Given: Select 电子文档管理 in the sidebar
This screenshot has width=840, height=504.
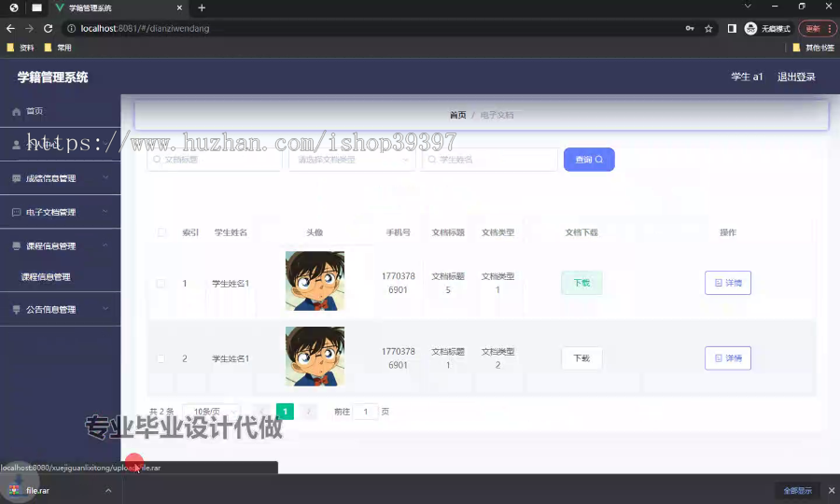Looking at the screenshot, I should click(60, 212).
